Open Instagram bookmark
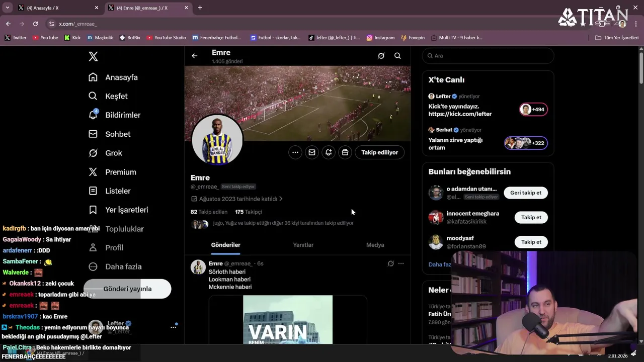 tap(380, 38)
